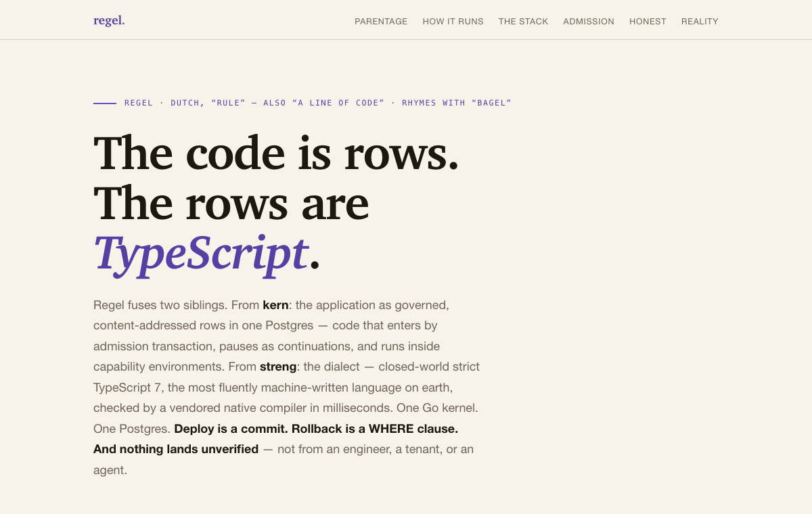Click the headline line "The code is rows."
This screenshot has width=812, height=514.
coord(276,154)
